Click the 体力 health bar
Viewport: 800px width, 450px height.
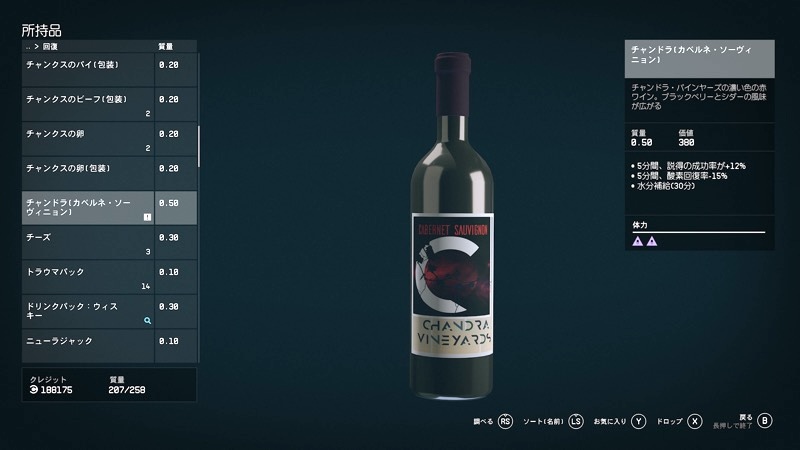click(x=699, y=232)
